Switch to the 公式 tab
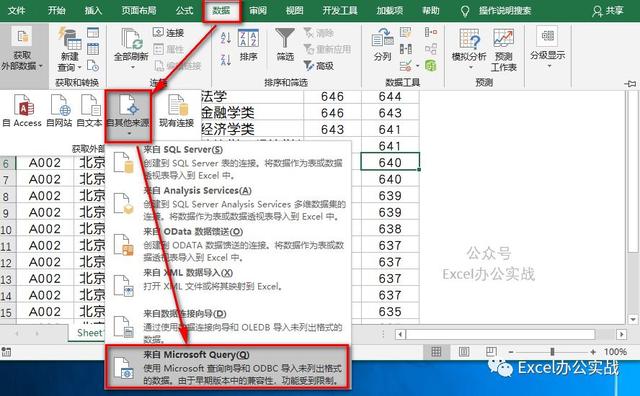The image size is (640, 396). [x=184, y=10]
